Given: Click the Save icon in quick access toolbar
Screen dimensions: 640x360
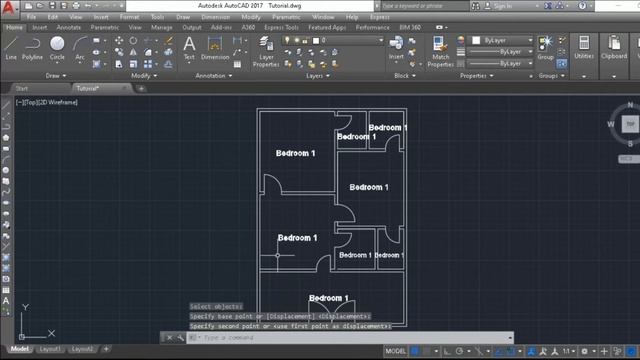Looking at the screenshot, I should pos(52,6).
